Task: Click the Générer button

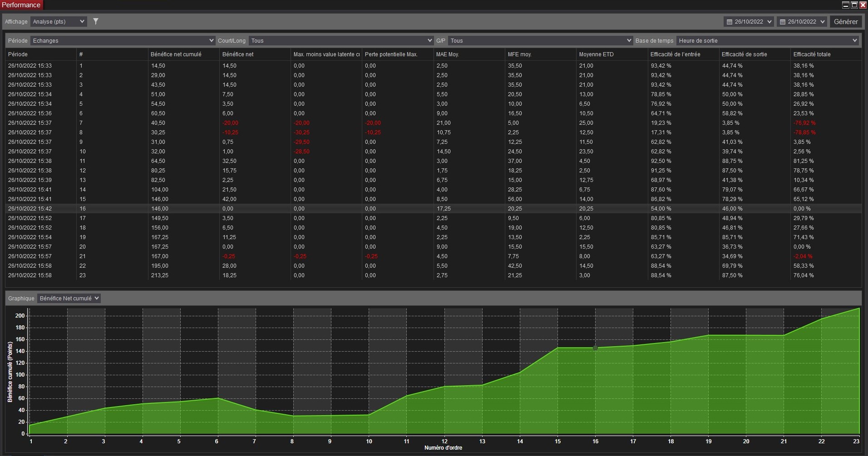Action: click(845, 22)
